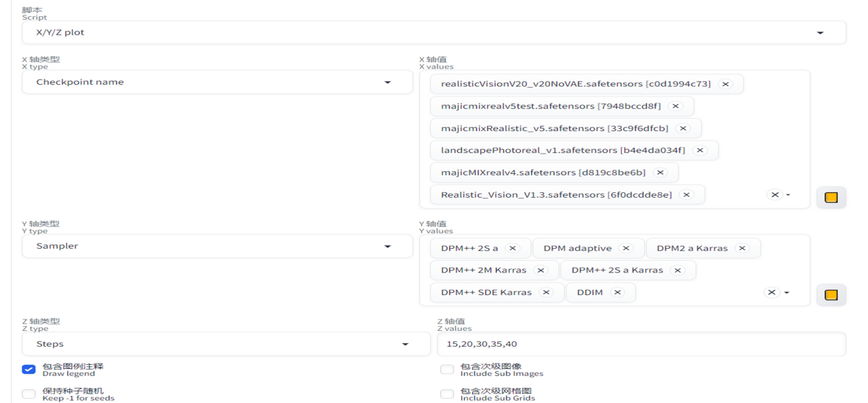Remove DPM++ SDE Karras sampler tag
This screenshot has height=403, width=868.
click(546, 292)
